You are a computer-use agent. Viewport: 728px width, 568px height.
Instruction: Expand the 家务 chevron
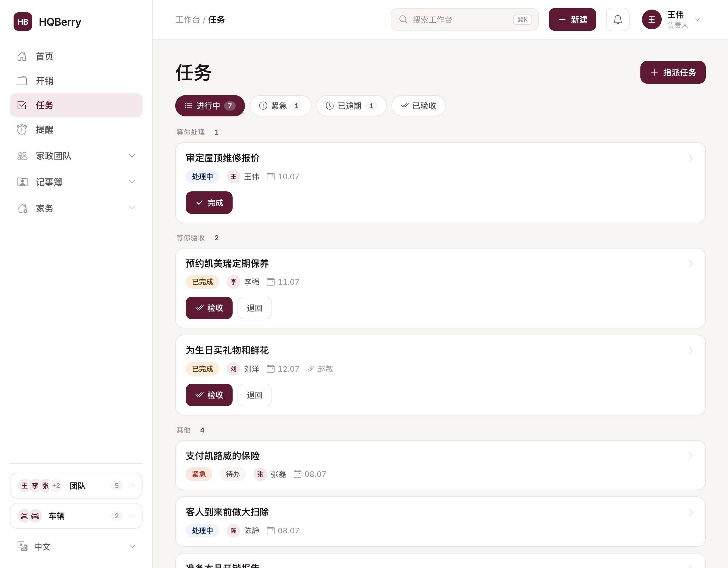point(132,208)
